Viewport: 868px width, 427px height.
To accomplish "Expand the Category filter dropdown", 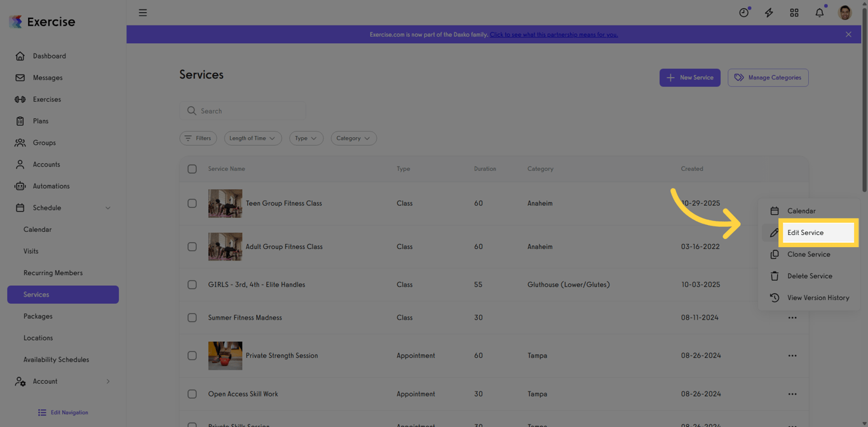I will (353, 138).
